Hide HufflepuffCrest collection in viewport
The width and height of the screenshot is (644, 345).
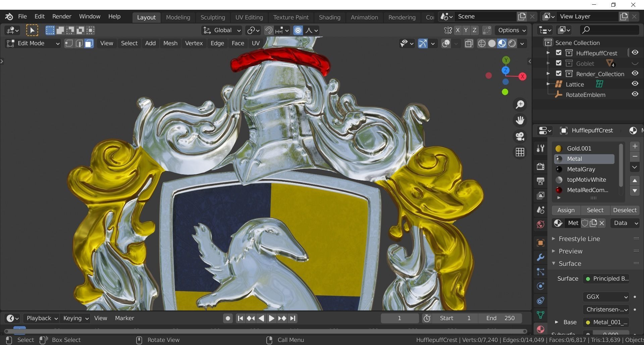pyautogui.click(x=635, y=53)
